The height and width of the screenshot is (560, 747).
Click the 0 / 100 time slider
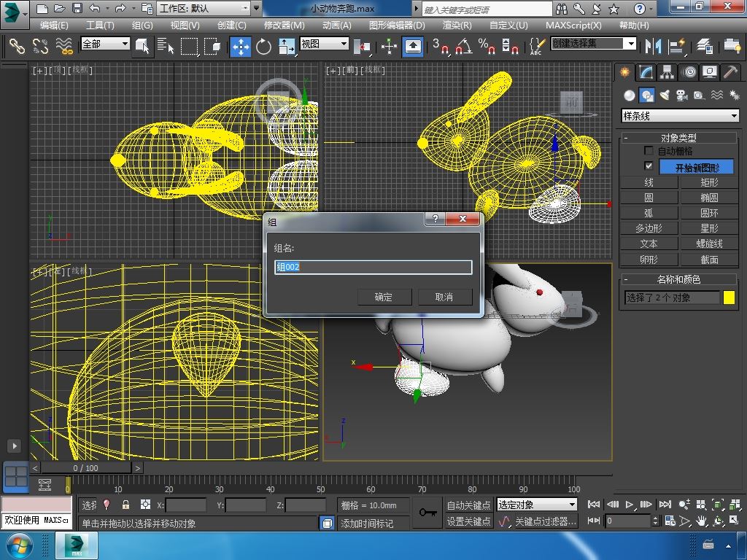click(x=86, y=468)
